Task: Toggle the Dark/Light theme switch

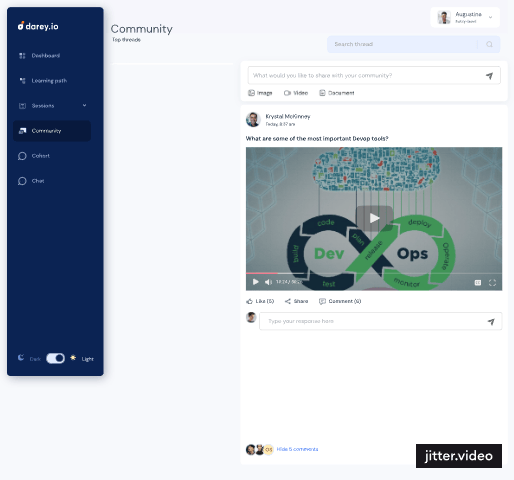Action: [55, 358]
